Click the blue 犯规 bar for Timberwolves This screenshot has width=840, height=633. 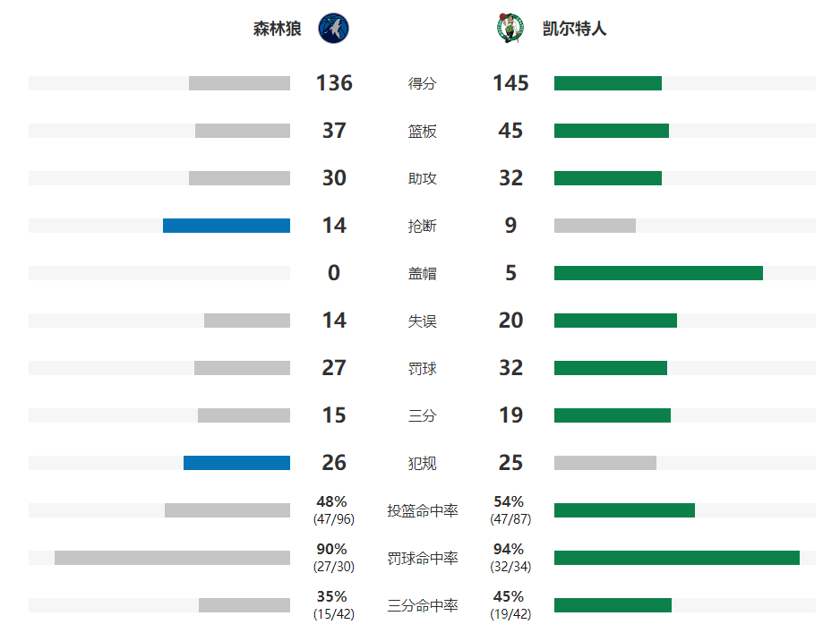point(236,463)
